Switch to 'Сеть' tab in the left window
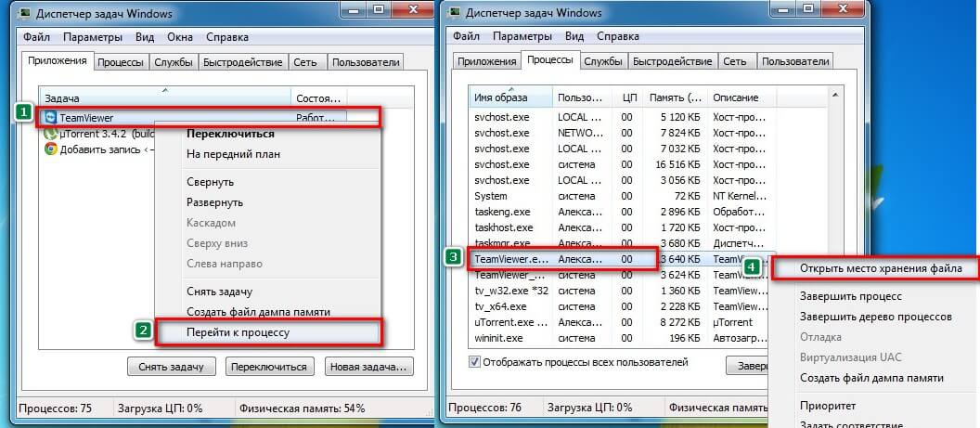 307,62
